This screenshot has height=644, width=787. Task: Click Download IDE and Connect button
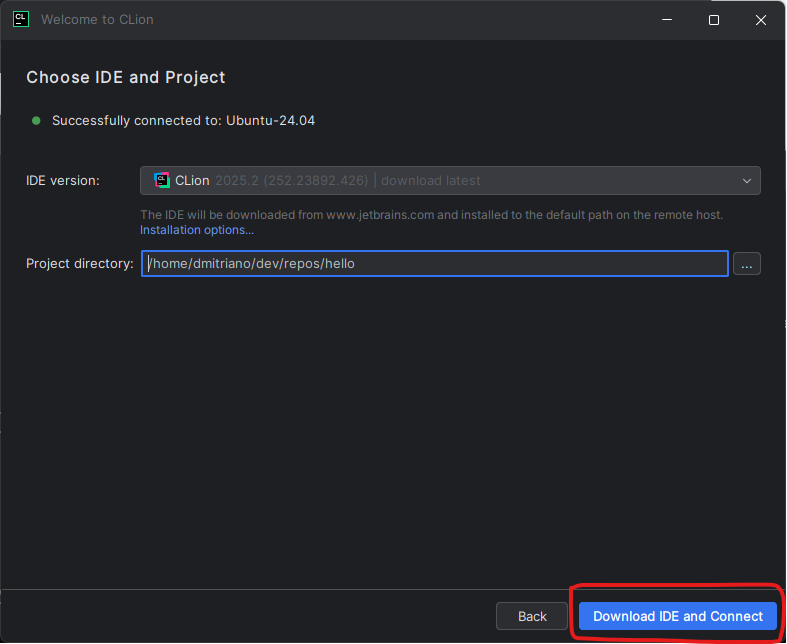678,616
